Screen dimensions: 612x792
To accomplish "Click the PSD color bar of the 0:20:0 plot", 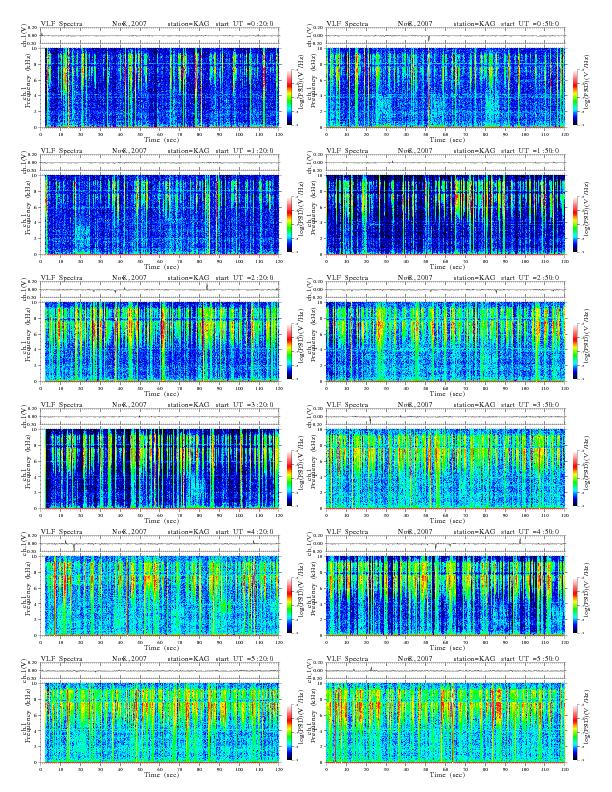I will pyautogui.click(x=289, y=97).
